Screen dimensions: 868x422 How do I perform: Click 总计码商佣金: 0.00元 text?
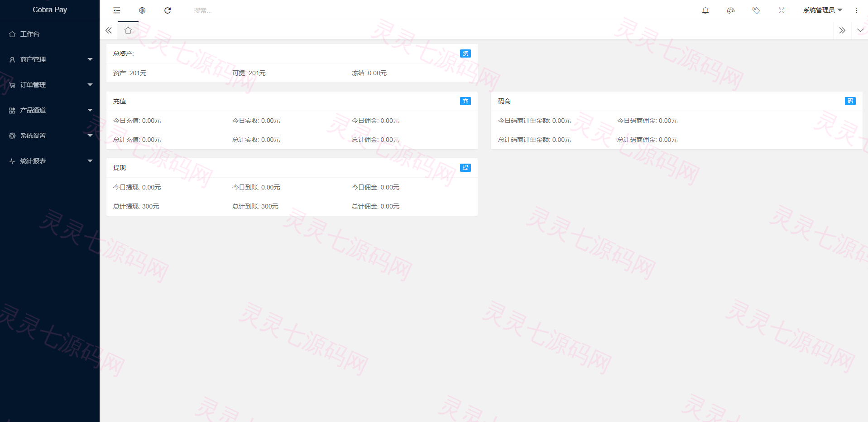click(x=647, y=140)
